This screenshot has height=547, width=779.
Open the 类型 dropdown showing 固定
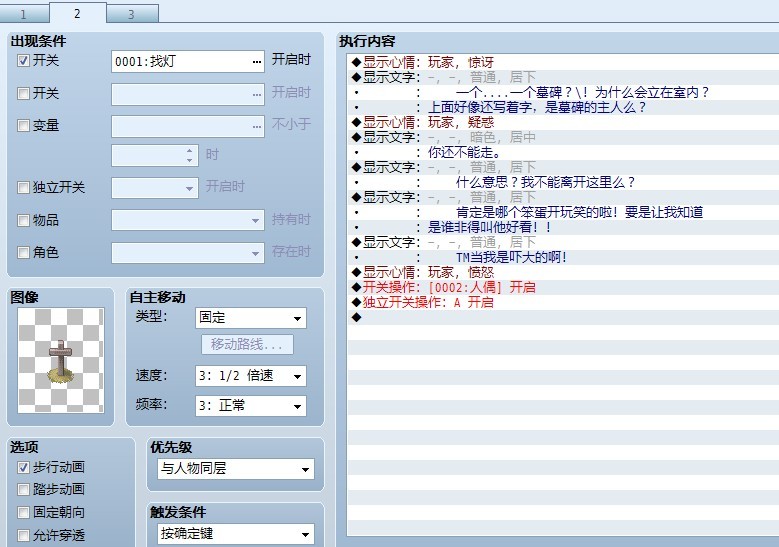(x=251, y=318)
